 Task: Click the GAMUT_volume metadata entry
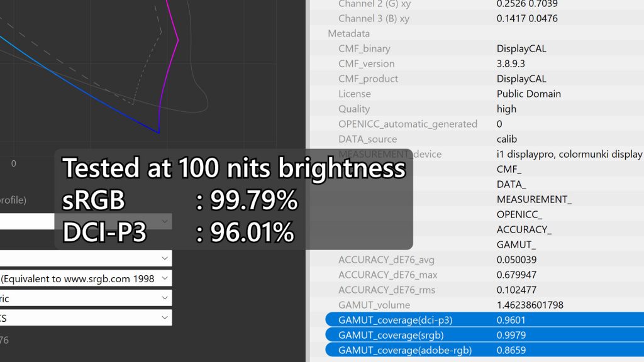[477, 305]
